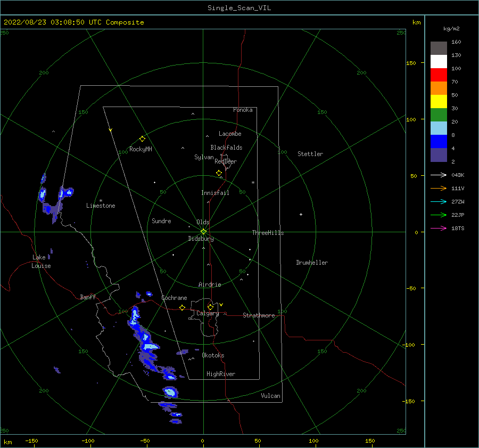
Task: Click the Cochrane town label
Action: pyautogui.click(x=174, y=298)
